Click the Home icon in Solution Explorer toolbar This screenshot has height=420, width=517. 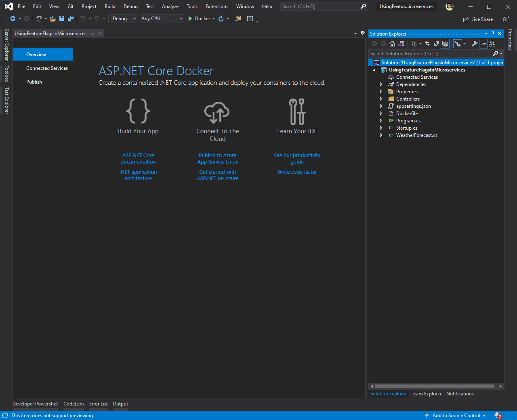(392, 44)
